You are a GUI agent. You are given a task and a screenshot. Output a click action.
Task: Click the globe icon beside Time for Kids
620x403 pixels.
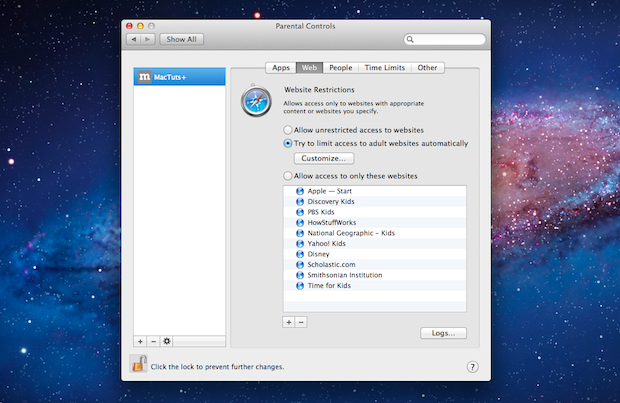(300, 286)
